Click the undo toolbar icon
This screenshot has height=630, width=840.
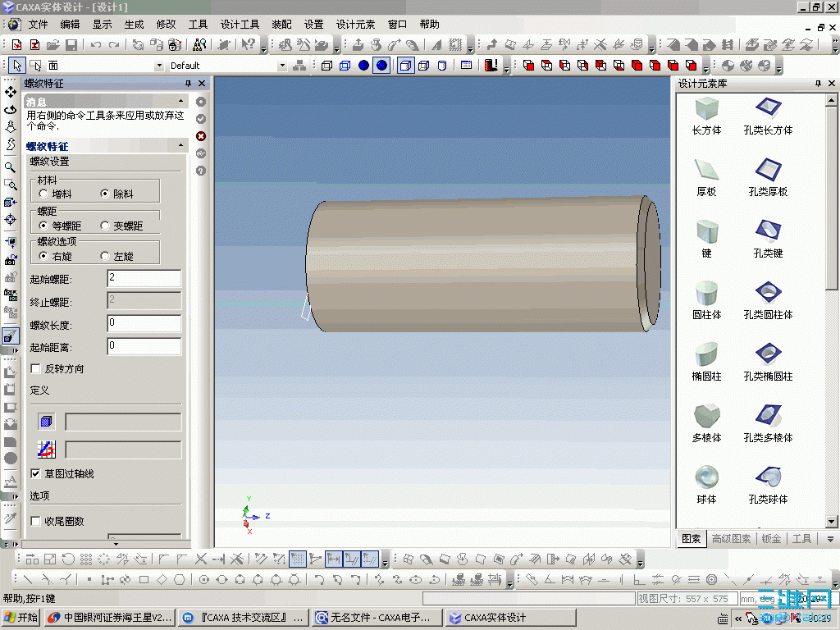point(96,45)
